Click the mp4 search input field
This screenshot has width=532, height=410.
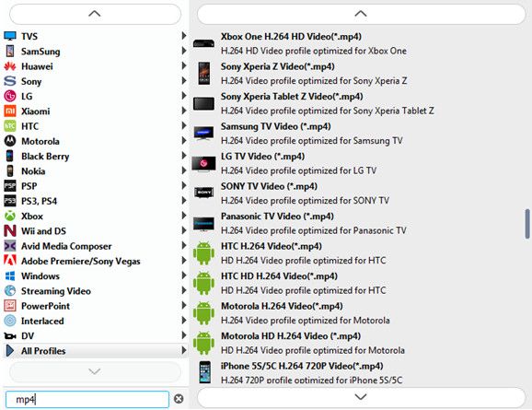click(x=87, y=399)
